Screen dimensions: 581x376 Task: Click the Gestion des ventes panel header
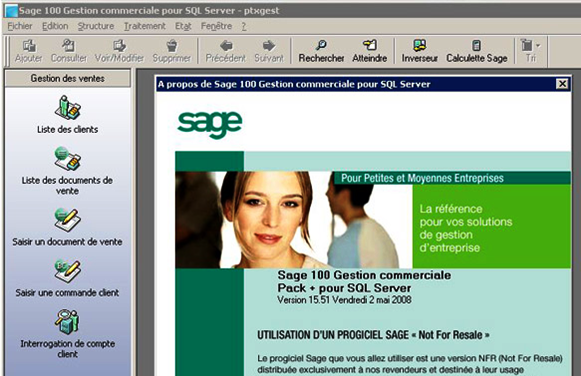coord(67,79)
